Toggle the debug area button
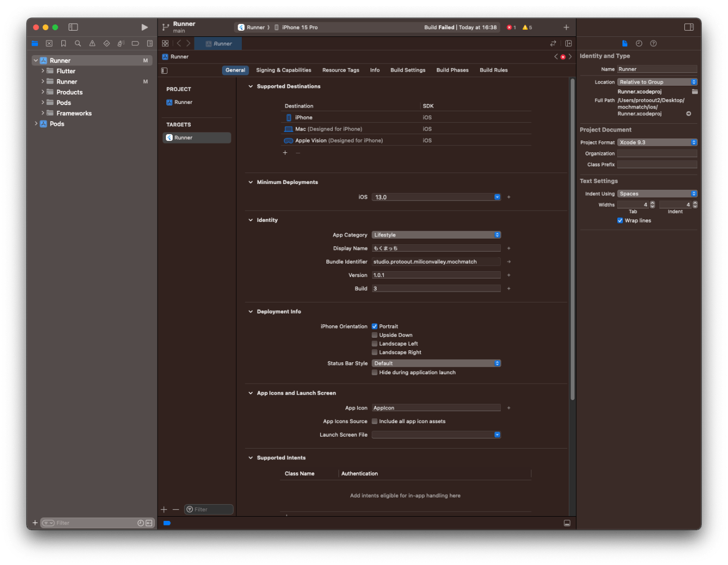This screenshot has height=565, width=728. 567,523
